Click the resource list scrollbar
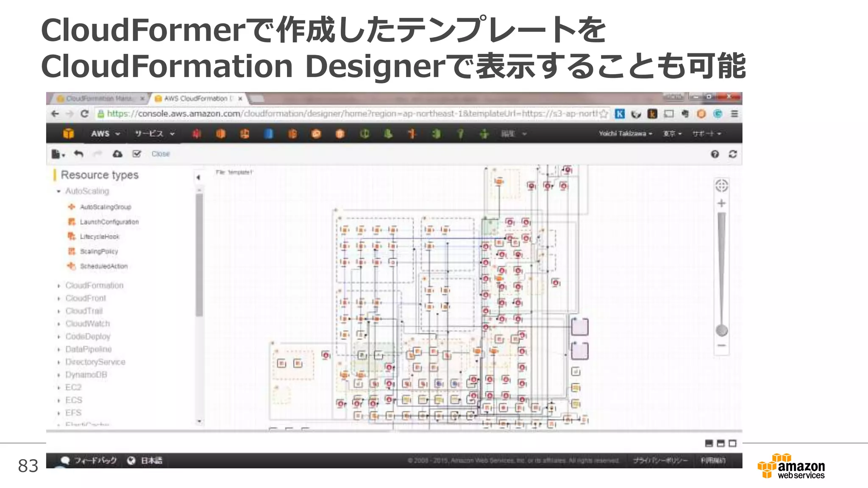Screen dimensions: 868x488 point(199,254)
